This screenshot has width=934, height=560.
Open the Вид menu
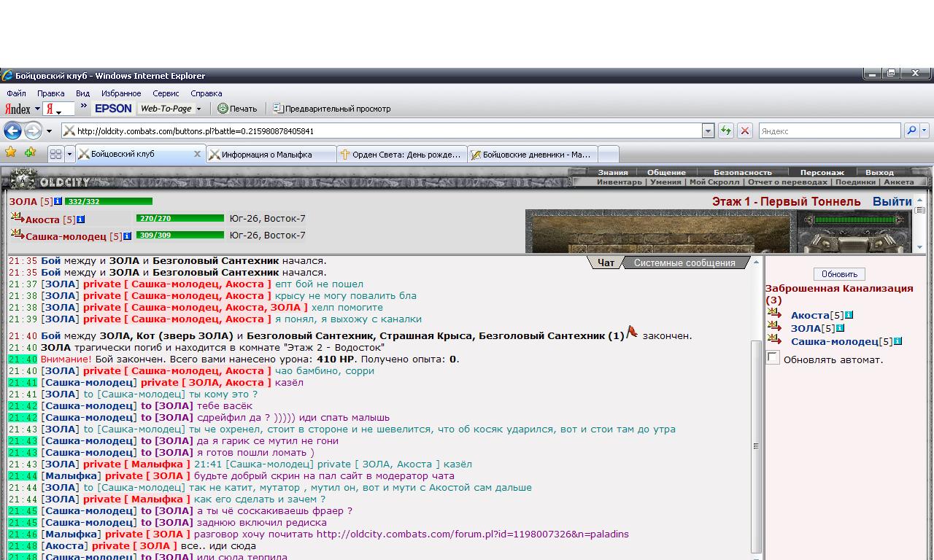point(82,93)
